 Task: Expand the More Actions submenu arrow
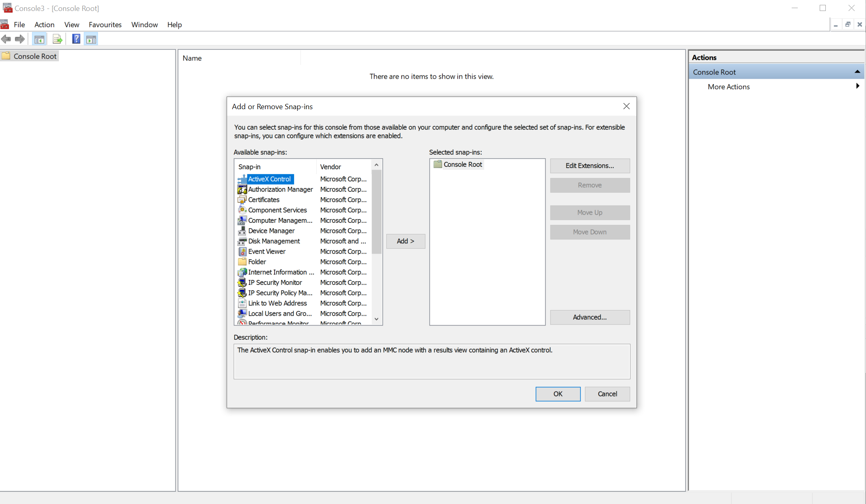857,86
